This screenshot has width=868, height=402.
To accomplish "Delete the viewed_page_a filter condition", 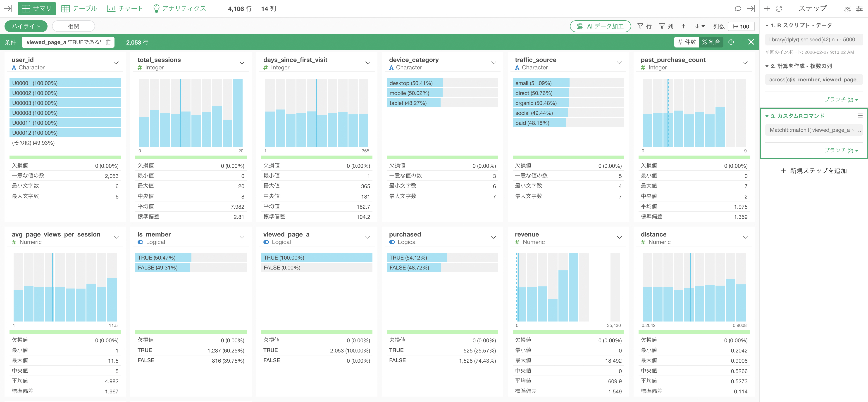I will pos(108,42).
